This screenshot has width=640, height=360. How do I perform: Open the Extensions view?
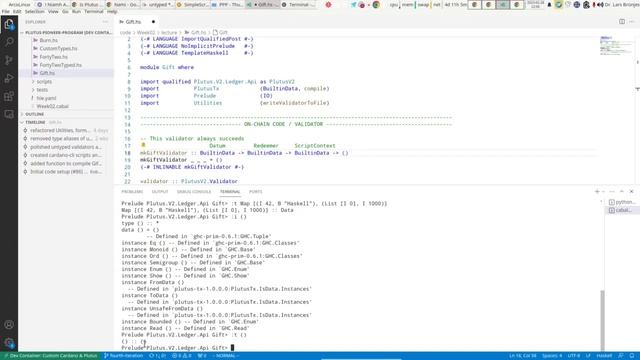tap(9, 96)
